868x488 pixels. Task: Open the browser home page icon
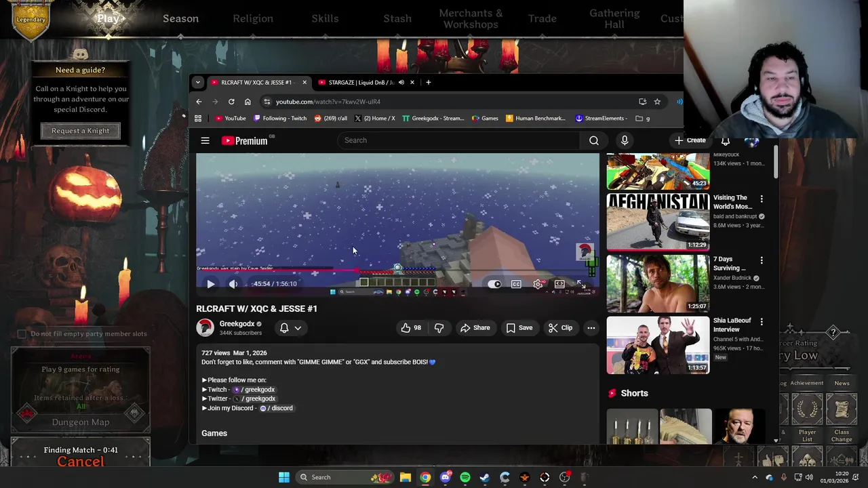tap(248, 102)
